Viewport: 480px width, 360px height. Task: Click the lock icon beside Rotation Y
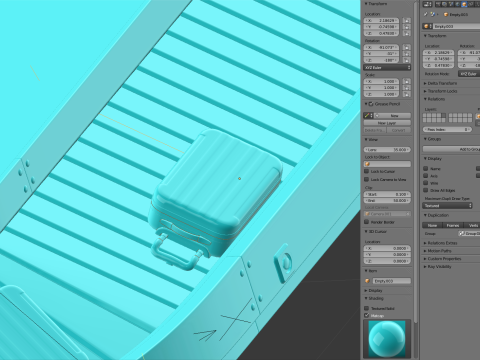coord(406,54)
